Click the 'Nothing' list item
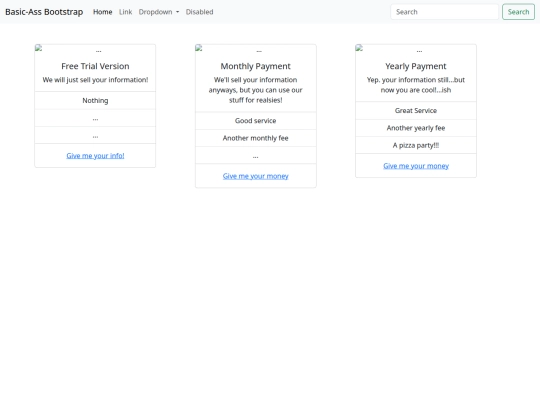The height and width of the screenshot is (405, 540). 95,101
